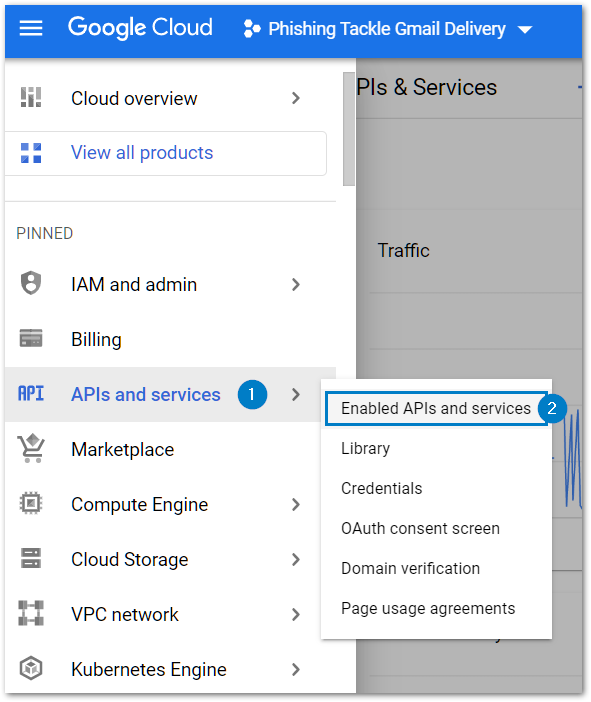Click the Cloud overview dashboard icon

31,97
